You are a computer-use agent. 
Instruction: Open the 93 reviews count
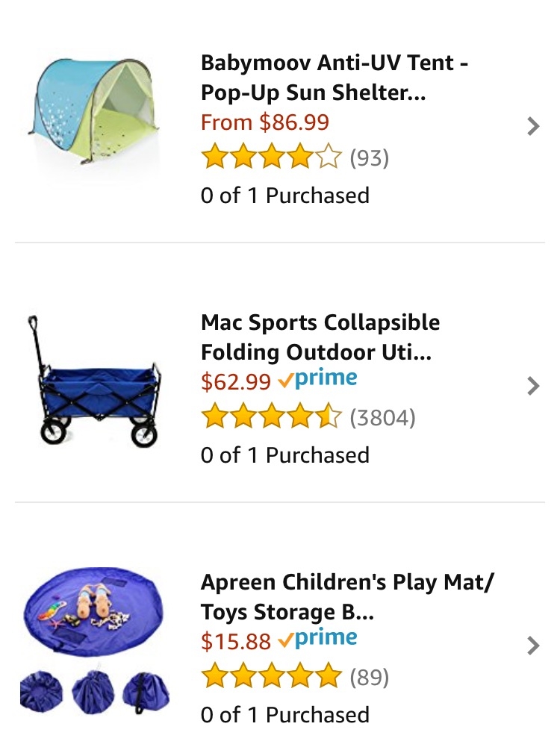[370, 157]
